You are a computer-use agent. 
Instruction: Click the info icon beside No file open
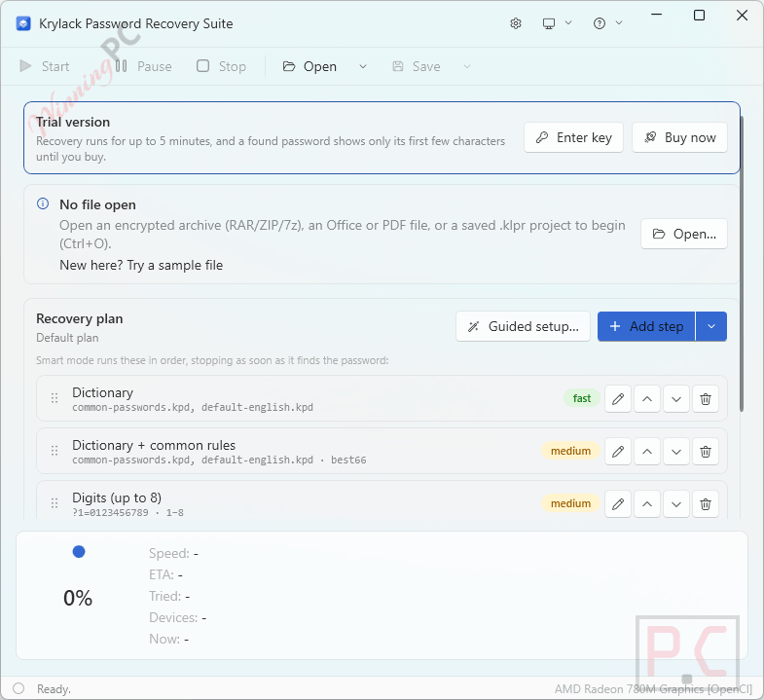(43, 203)
